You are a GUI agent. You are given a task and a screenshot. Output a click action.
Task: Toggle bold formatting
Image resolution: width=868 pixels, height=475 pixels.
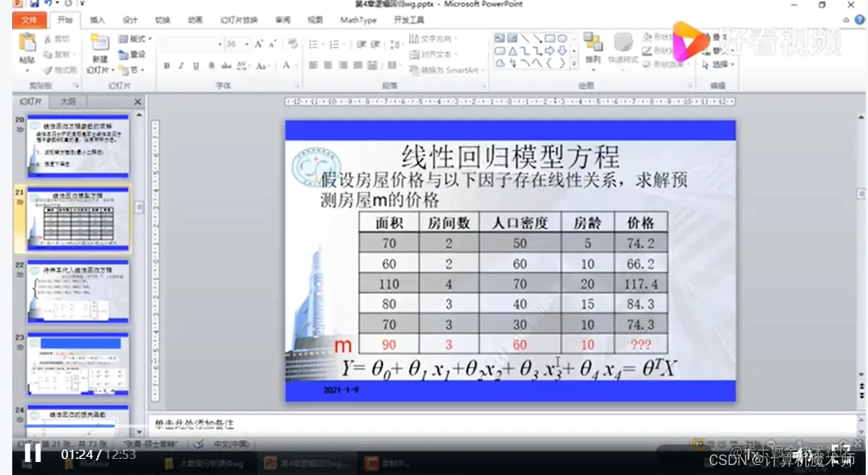pyautogui.click(x=165, y=65)
